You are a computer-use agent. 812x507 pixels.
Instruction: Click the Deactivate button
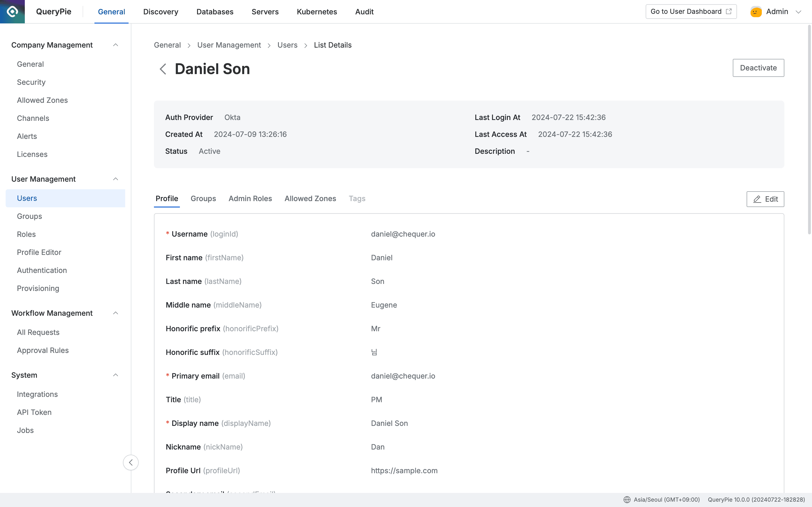pos(758,68)
